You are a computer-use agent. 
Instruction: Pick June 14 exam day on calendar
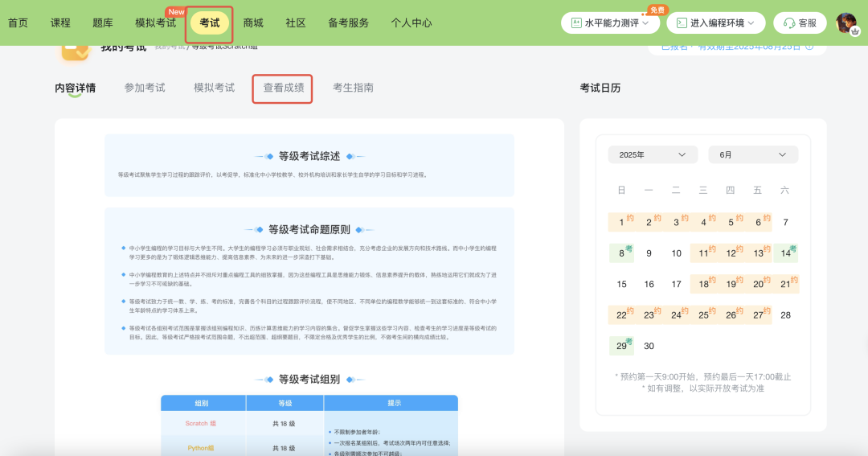(x=785, y=253)
